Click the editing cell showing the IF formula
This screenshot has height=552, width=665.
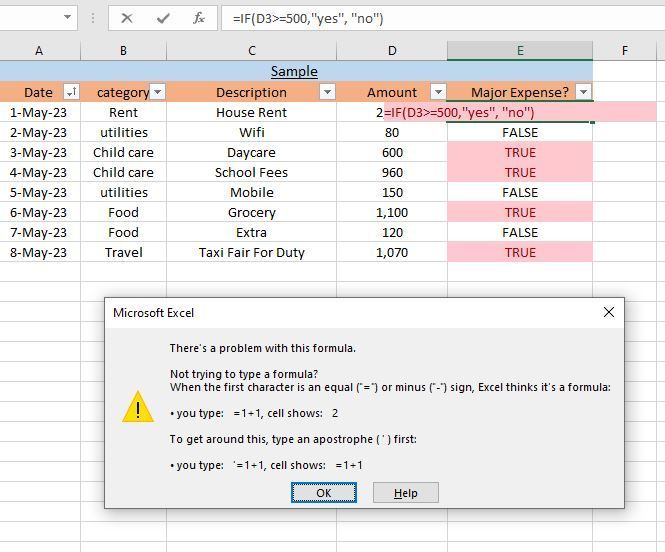pos(520,112)
